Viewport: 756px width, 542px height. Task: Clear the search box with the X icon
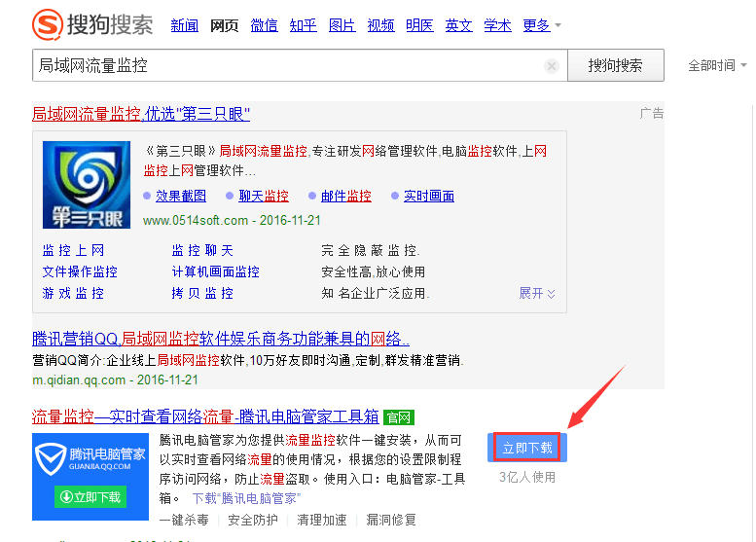[x=551, y=65]
